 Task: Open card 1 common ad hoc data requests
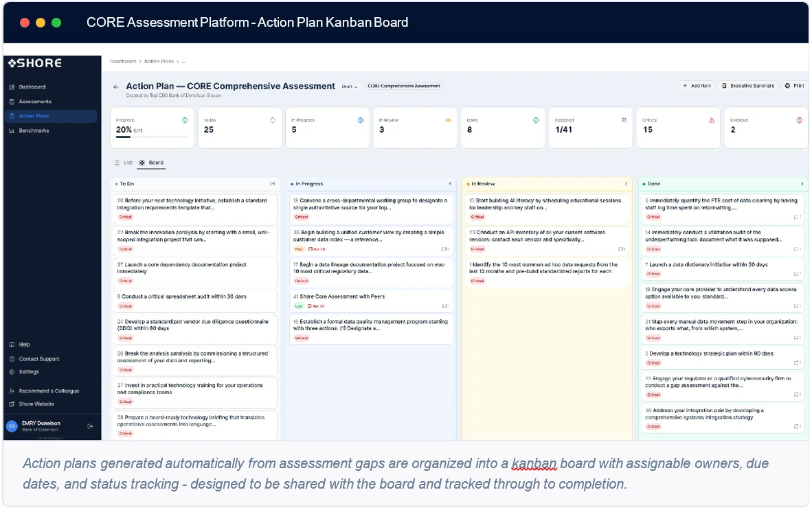point(547,272)
